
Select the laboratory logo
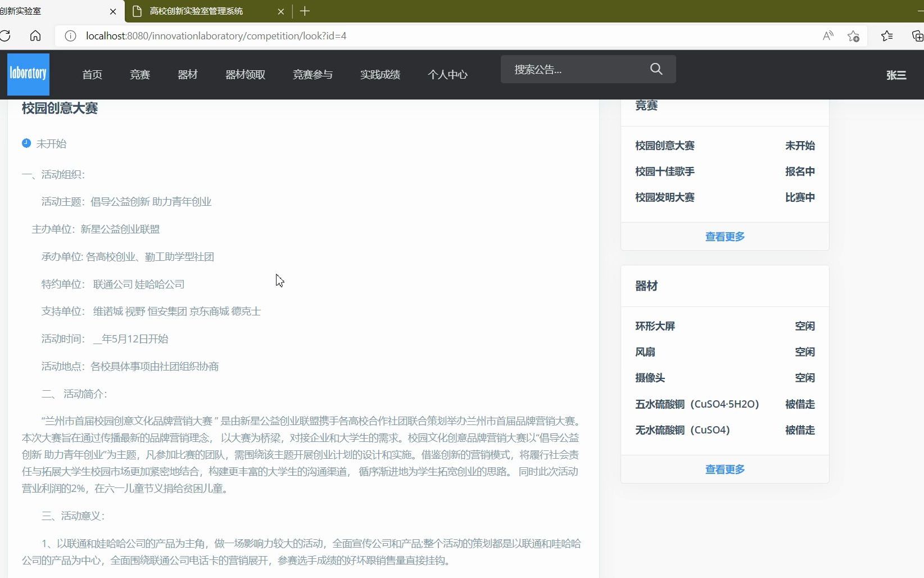click(28, 74)
